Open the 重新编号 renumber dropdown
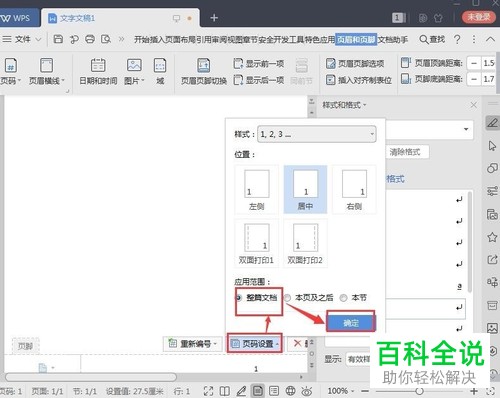Image resolution: width=500 pixels, height=398 pixels. pyautogui.click(x=193, y=343)
